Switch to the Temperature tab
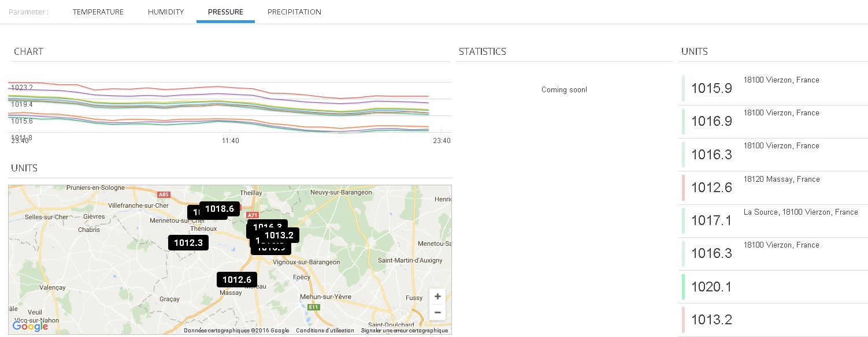This screenshot has width=868, height=337. [x=98, y=12]
